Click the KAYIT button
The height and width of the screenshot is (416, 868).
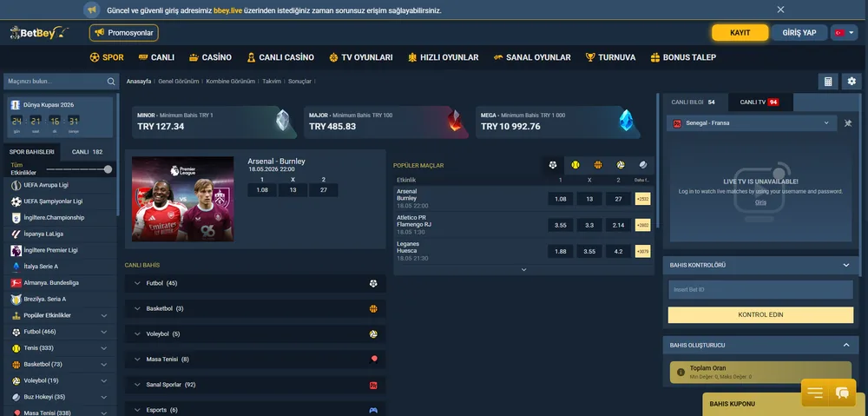coord(740,33)
